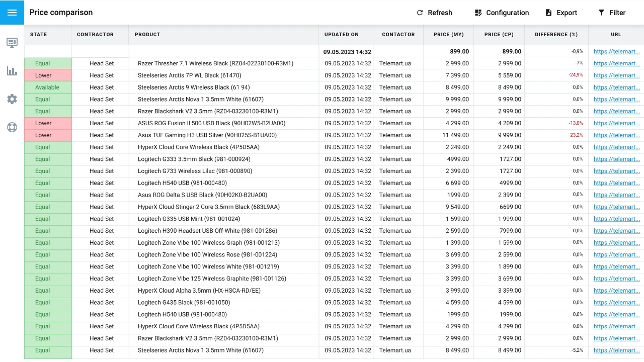Select the Available state cell for Arctis 9
The image size is (644, 362).
[47, 87]
